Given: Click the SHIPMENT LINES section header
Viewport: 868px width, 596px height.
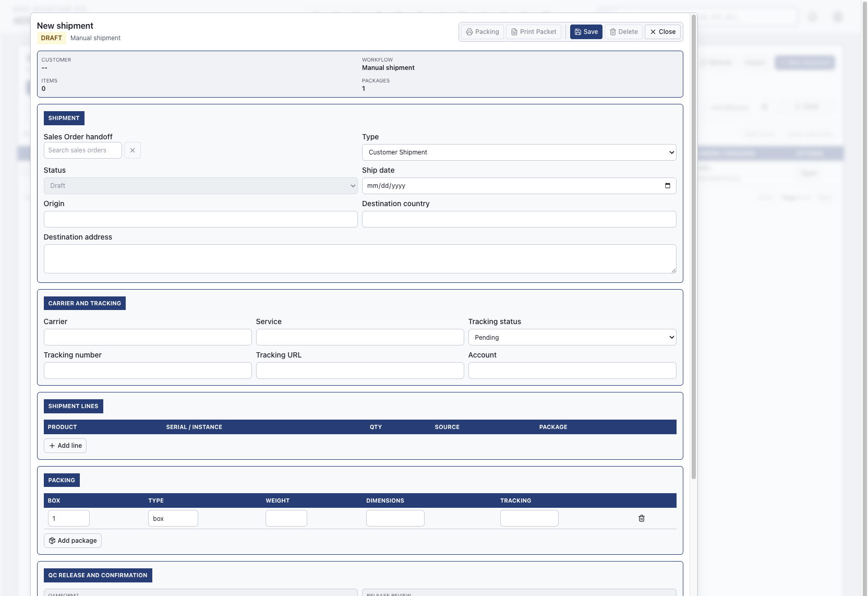Looking at the screenshot, I should pos(74,406).
